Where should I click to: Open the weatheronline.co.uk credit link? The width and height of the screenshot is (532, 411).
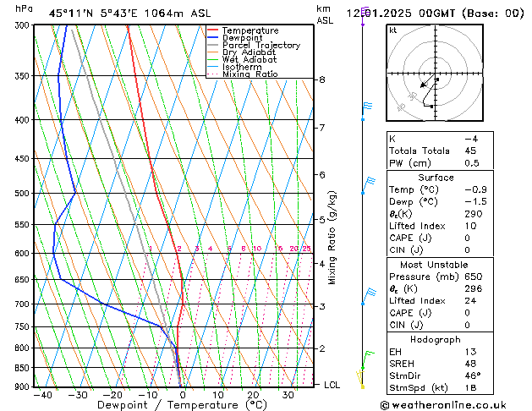(443, 405)
